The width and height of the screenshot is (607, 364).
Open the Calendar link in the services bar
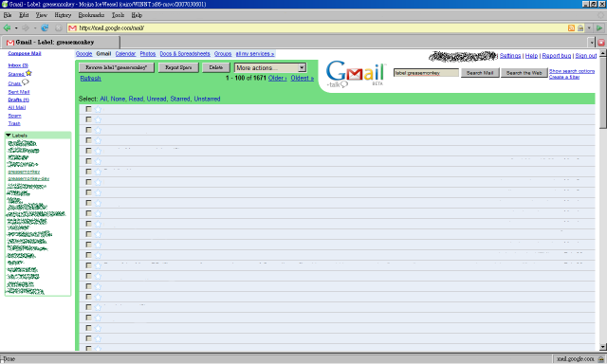tap(125, 54)
